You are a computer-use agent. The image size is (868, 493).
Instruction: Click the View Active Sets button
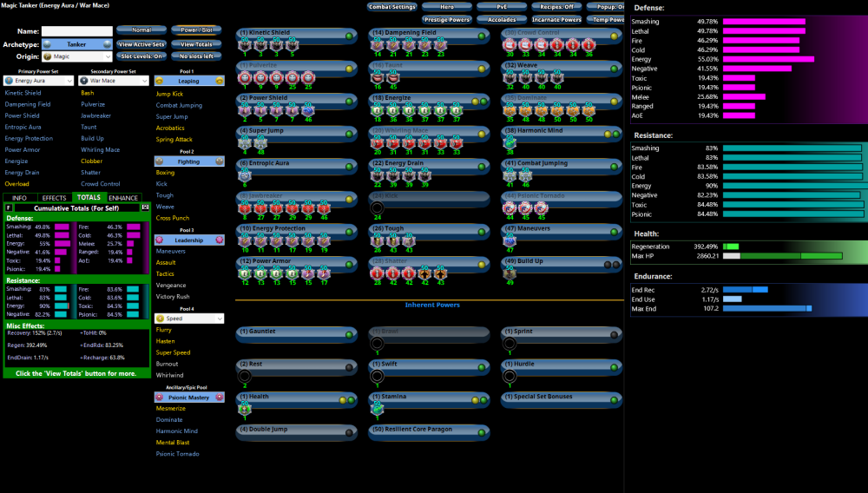click(141, 43)
